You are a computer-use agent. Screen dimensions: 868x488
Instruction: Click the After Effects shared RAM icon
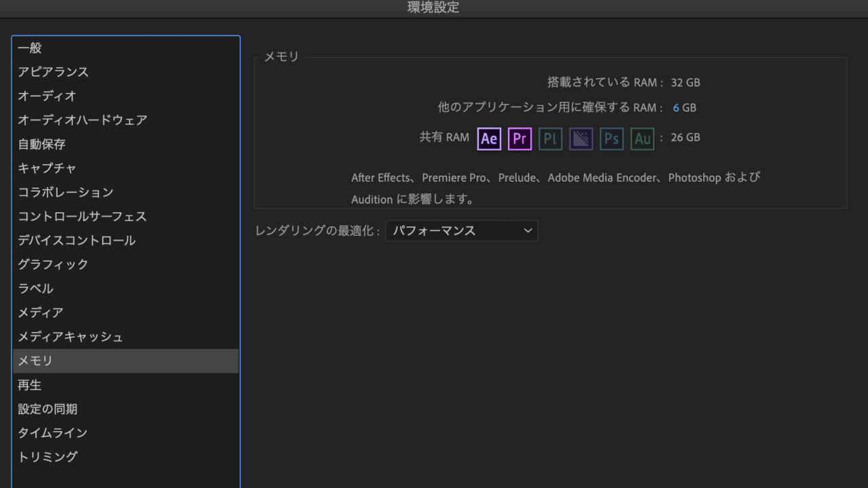click(x=489, y=139)
